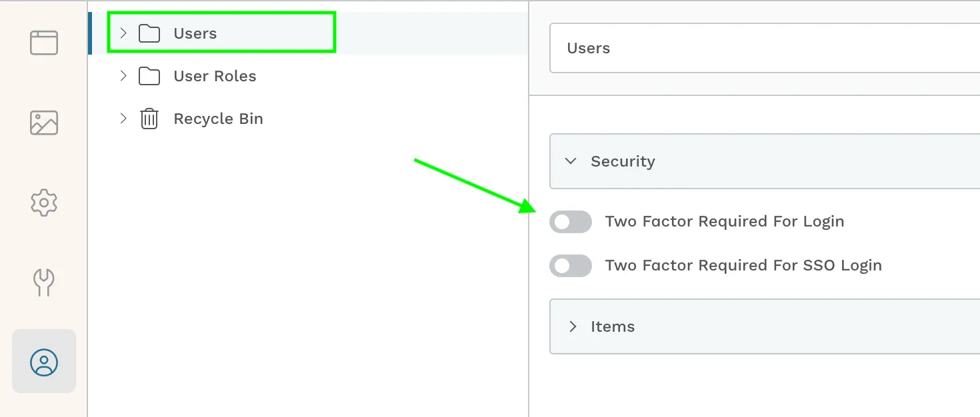Image resolution: width=980 pixels, height=417 pixels.
Task: Enable Two Factor Required For SSO Login
Action: tap(571, 266)
